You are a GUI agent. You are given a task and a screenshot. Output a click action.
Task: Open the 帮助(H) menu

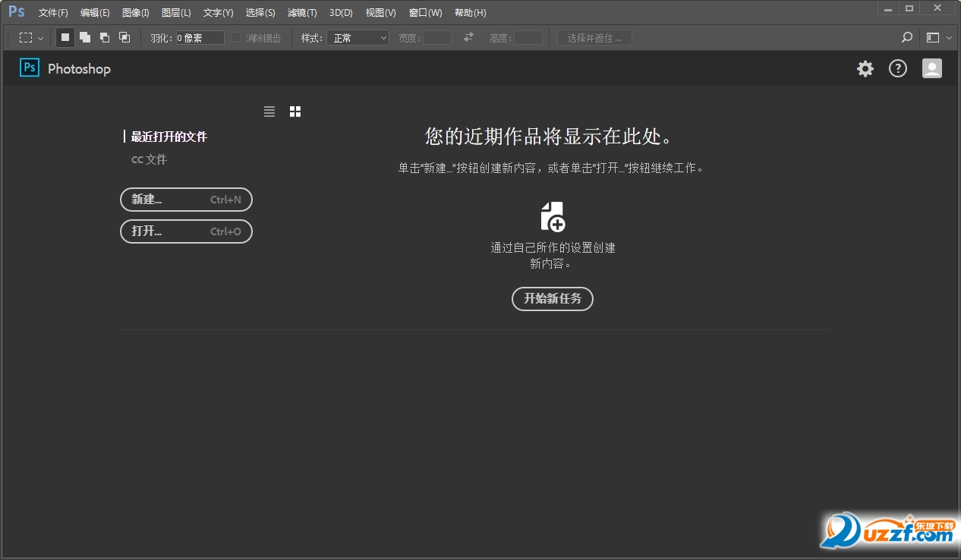(470, 13)
